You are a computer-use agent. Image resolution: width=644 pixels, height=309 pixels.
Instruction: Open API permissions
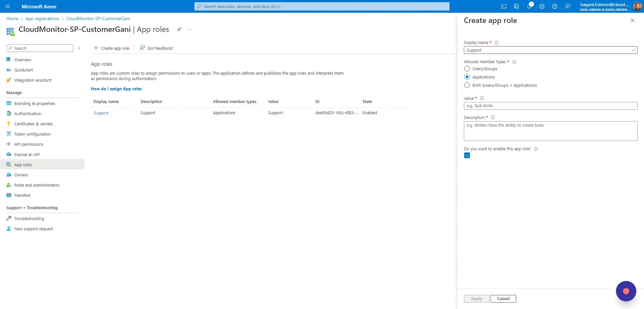29,144
